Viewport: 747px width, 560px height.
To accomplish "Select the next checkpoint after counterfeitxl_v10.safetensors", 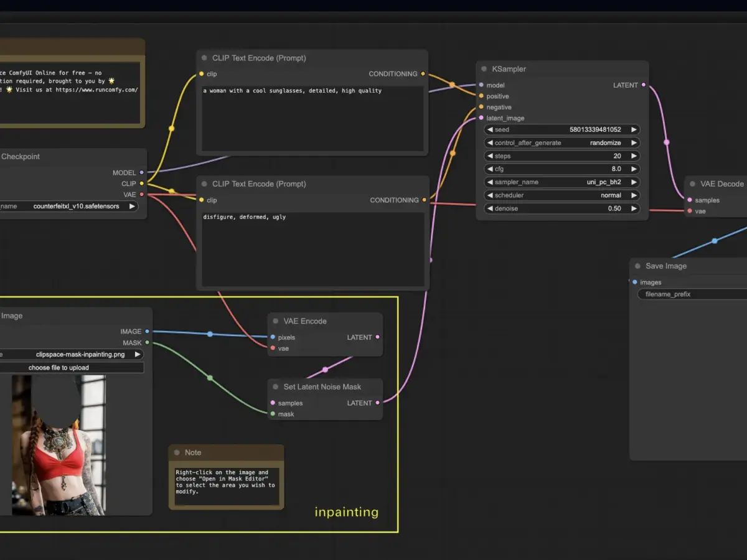I will coord(132,207).
